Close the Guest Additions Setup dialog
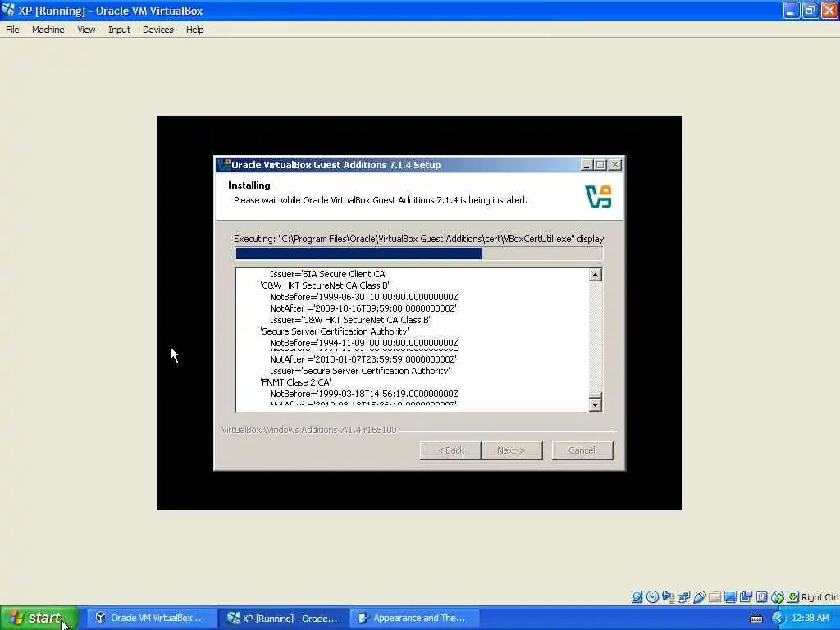 [615, 165]
